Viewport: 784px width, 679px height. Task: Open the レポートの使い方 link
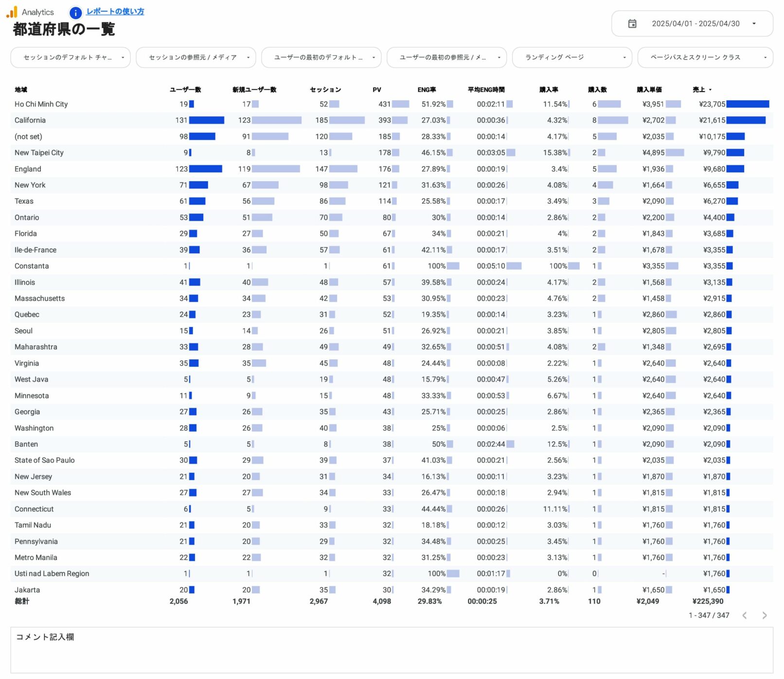click(115, 12)
